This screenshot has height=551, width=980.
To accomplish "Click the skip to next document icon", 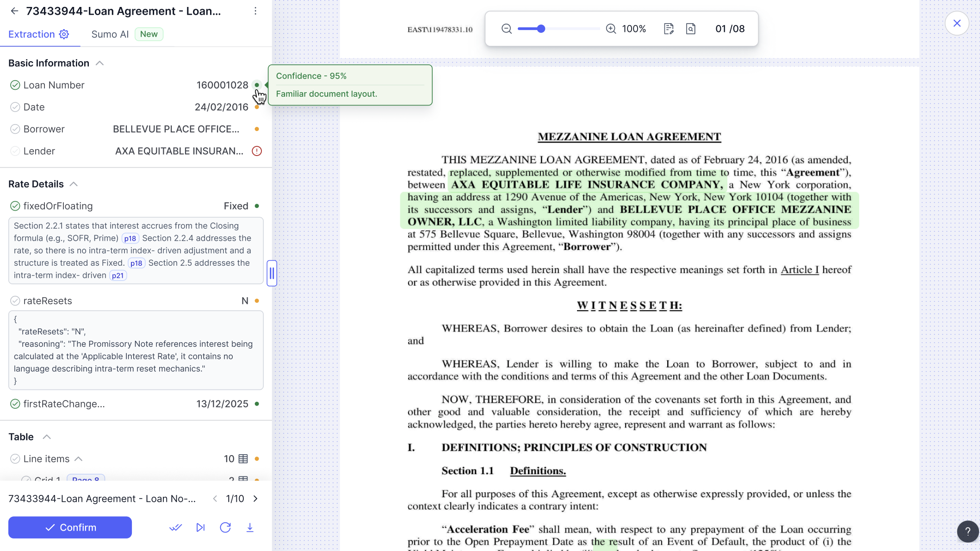I will tap(200, 527).
